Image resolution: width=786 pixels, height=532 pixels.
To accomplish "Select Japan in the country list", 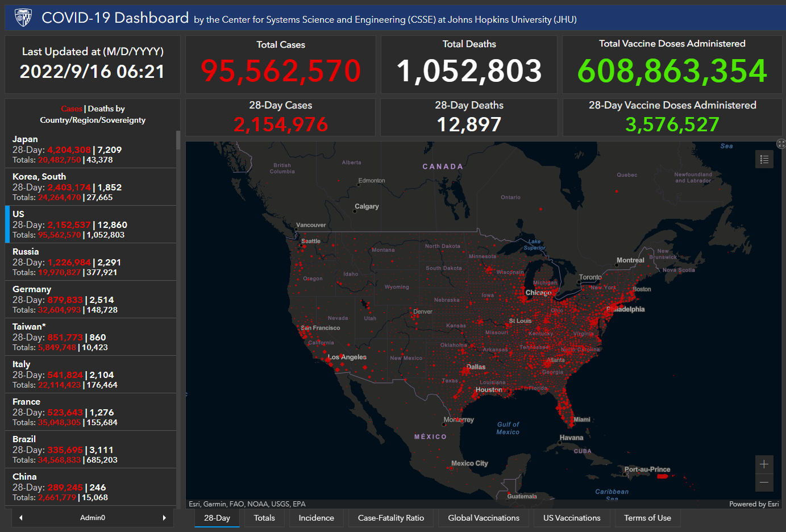I will pyautogui.click(x=91, y=149).
